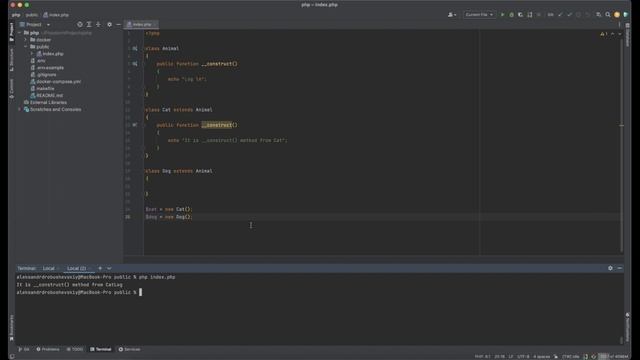Viewport: 640px width, 360px height.
Task: Open the Project view selector dropdown
Action: (35, 24)
